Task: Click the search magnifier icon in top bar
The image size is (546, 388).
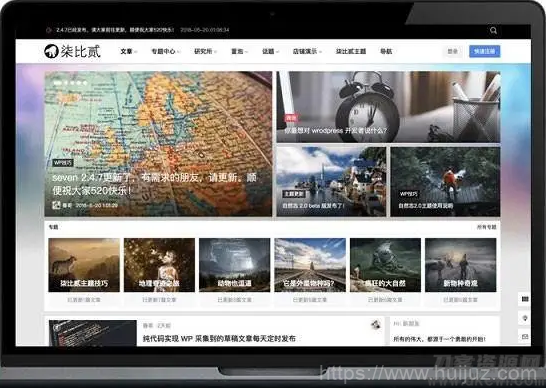Action: pos(493,30)
